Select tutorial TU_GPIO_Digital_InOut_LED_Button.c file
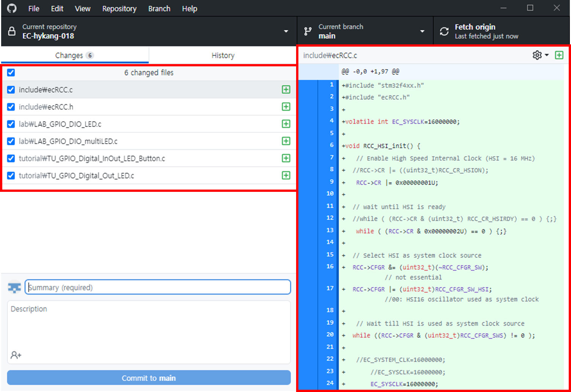The image size is (571, 392). pos(92,158)
